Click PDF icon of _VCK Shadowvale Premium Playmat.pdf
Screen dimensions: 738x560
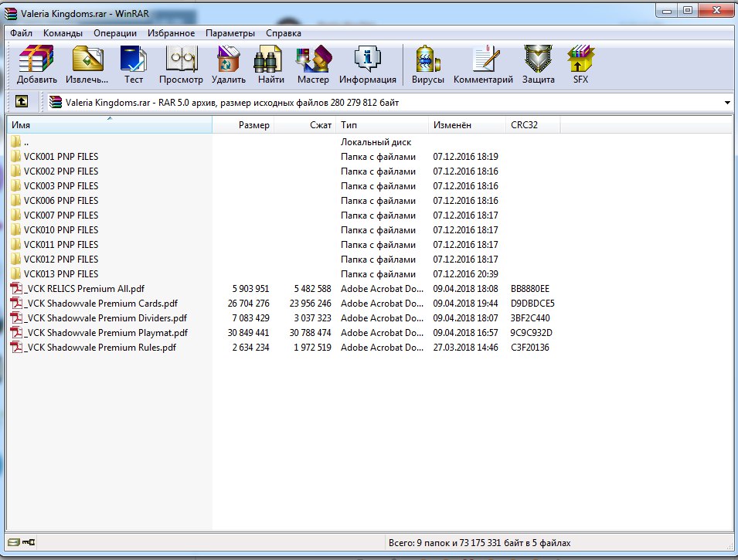(16, 333)
